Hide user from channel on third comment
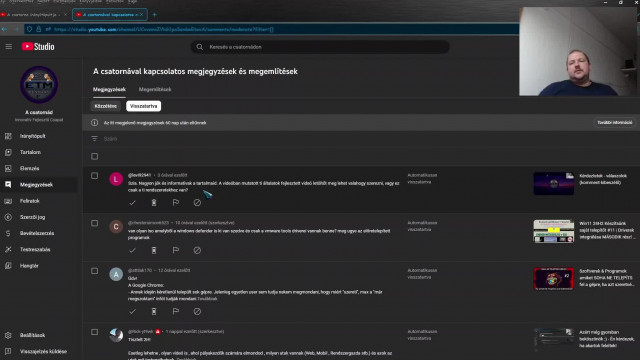Image resolution: width=640 pixels, height=360 pixels. point(197,311)
